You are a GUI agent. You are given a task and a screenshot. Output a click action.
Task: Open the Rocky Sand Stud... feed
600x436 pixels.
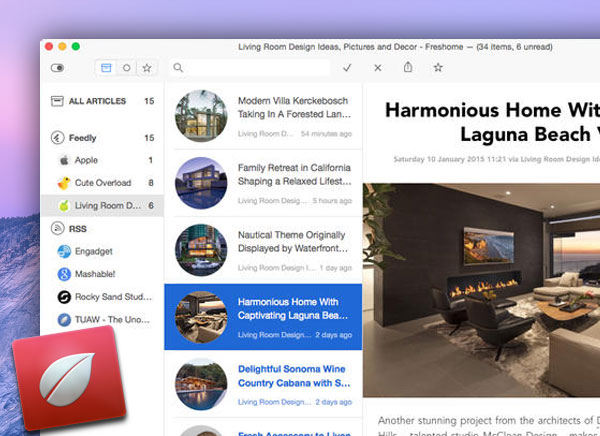pos(103,297)
